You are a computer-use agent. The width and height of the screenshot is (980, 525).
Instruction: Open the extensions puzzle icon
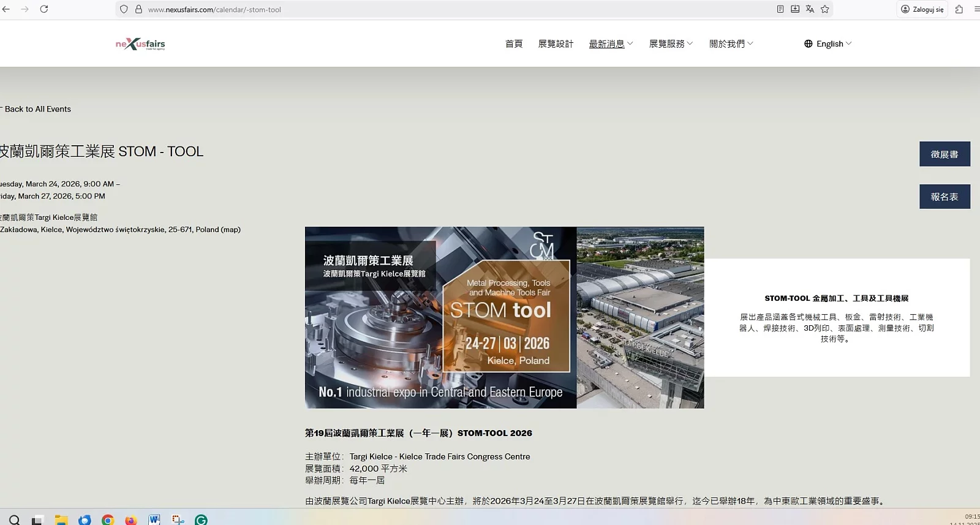(959, 9)
